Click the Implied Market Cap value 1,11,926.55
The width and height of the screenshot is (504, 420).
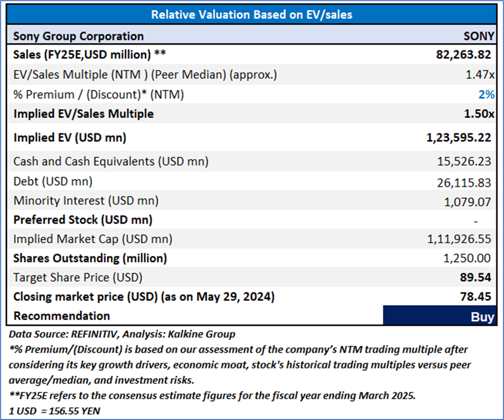pyautogui.click(x=459, y=239)
